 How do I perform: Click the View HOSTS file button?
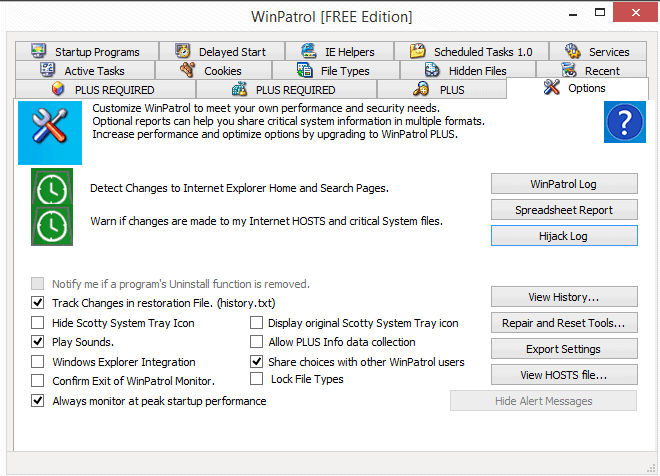[x=564, y=375]
